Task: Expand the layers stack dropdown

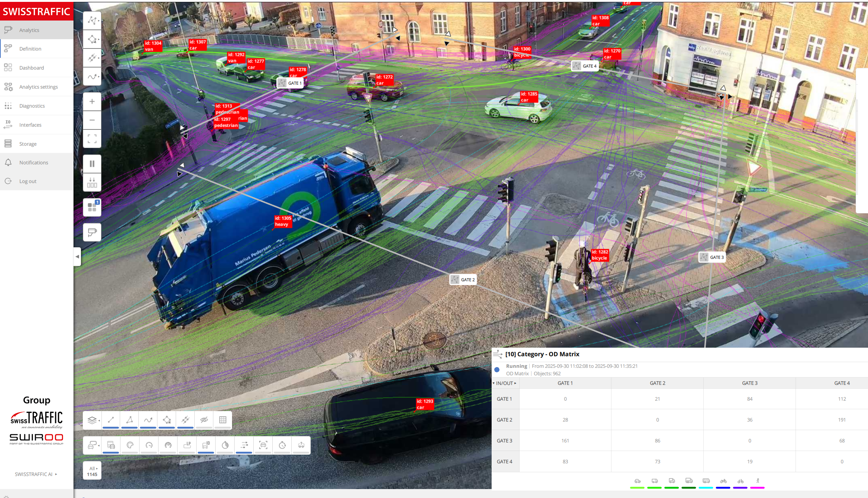Action: tap(93, 420)
